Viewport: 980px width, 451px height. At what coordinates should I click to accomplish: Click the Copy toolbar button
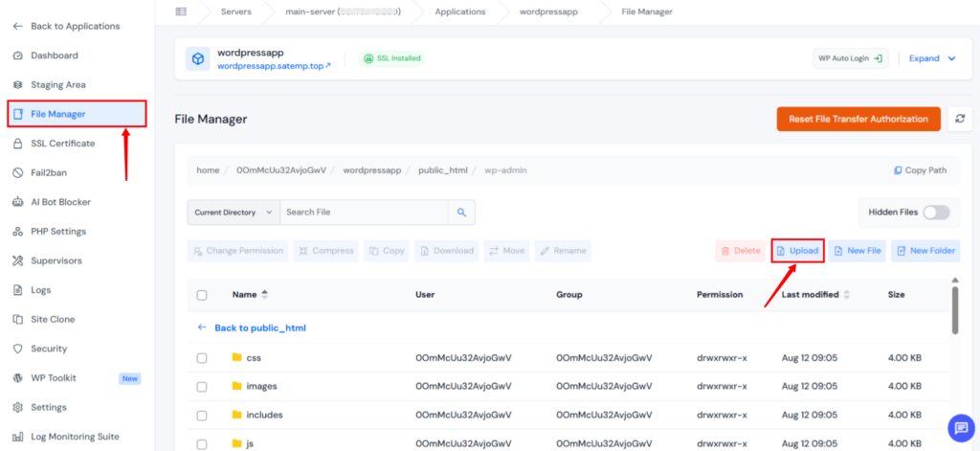pos(387,251)
